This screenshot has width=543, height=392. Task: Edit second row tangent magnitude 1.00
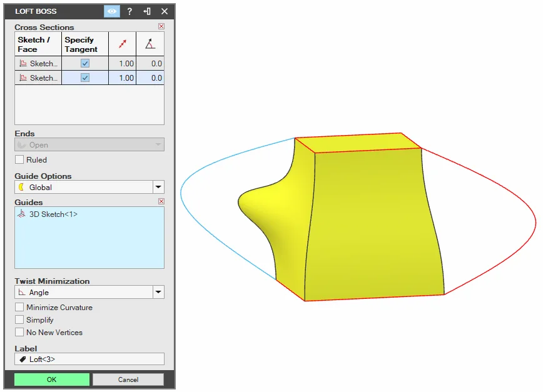(123, 78)
